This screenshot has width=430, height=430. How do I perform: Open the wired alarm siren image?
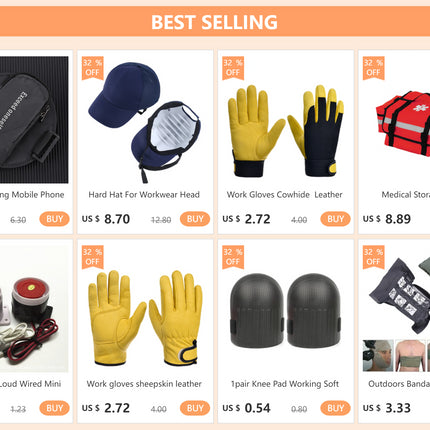(34, 309)
